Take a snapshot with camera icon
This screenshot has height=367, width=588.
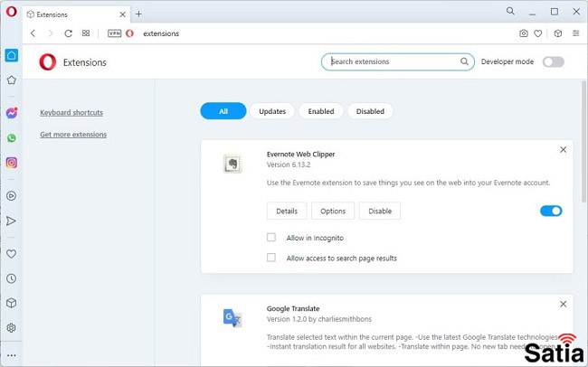524,33
